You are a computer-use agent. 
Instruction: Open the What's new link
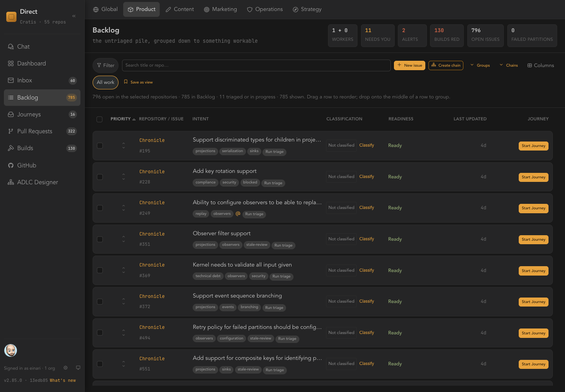(63, 380)
